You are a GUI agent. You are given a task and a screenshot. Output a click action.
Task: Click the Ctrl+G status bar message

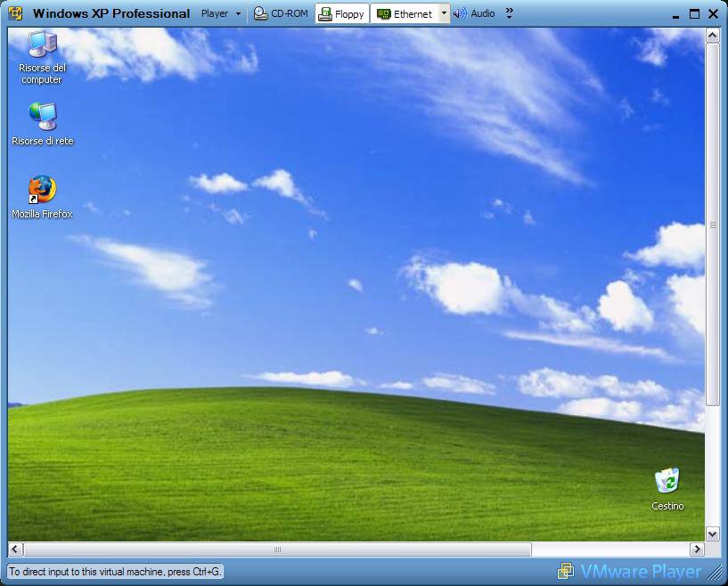[115, 572]
